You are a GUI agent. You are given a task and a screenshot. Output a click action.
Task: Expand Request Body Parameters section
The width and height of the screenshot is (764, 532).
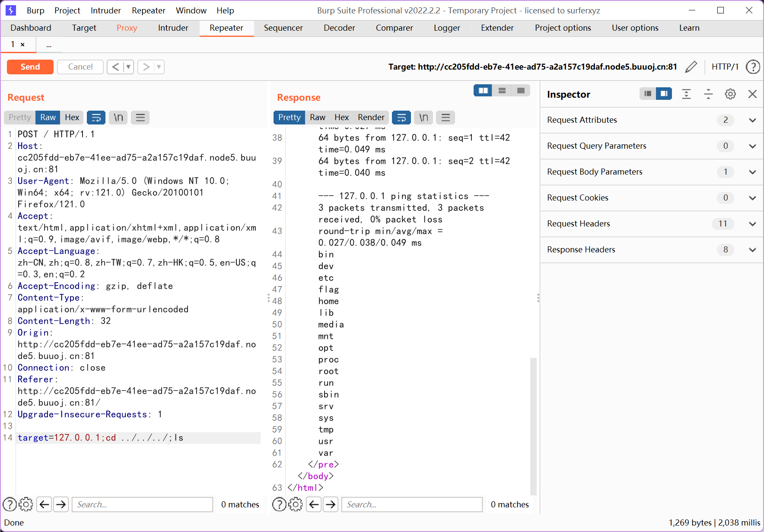[x=652, y=172]
